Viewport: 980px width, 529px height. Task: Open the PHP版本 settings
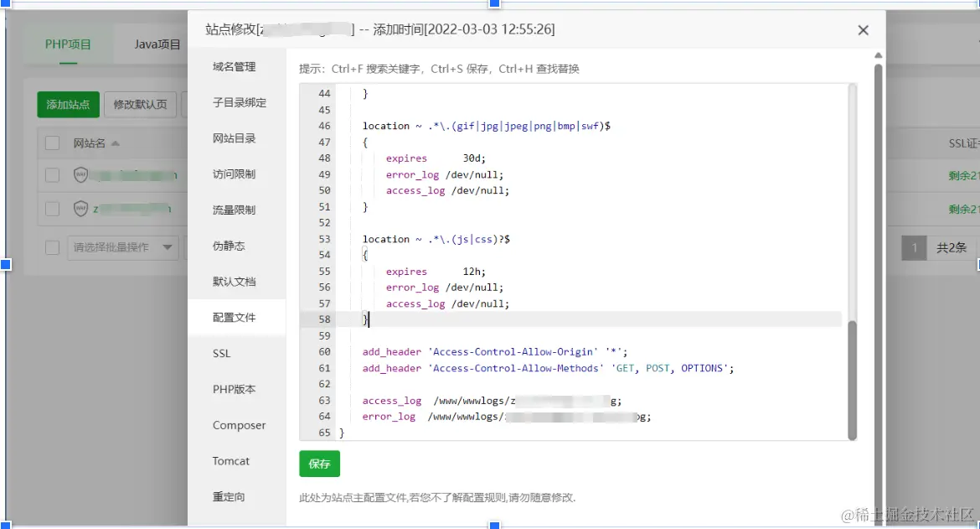point(234,389)
